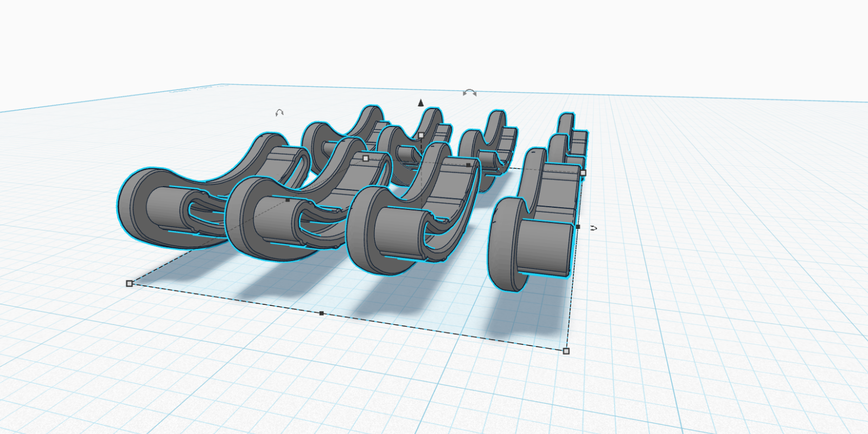Image resolution: width=868 pixels, height=434 pixels.
Task: Click the black midpoint handle on the back selection edge
Action: click(x=469, y=165)
